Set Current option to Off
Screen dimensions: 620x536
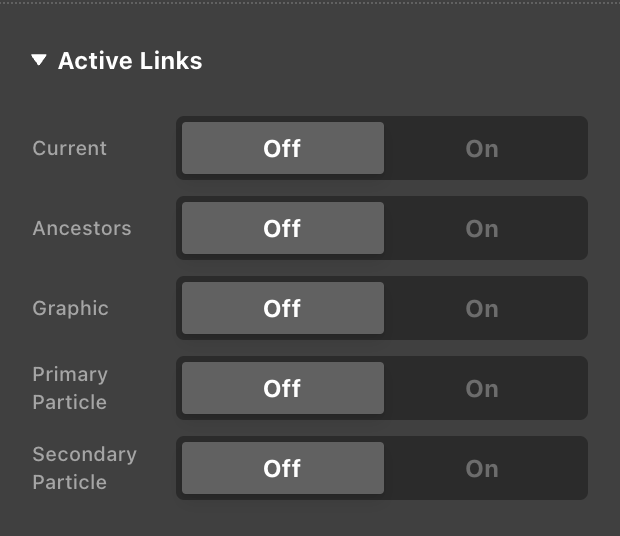pos(282,149)
